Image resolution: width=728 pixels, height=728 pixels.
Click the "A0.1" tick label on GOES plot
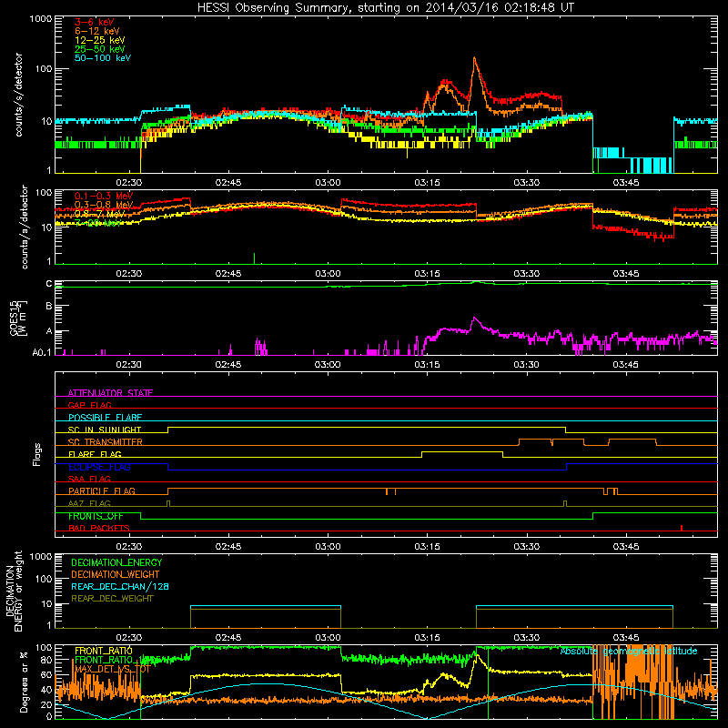[42, 353]
